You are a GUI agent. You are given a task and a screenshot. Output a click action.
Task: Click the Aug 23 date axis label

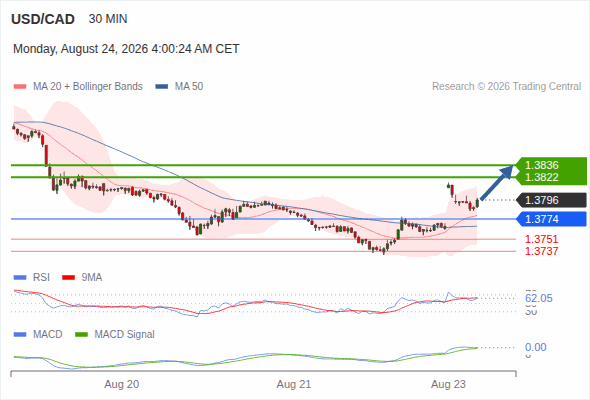(448, 384)
